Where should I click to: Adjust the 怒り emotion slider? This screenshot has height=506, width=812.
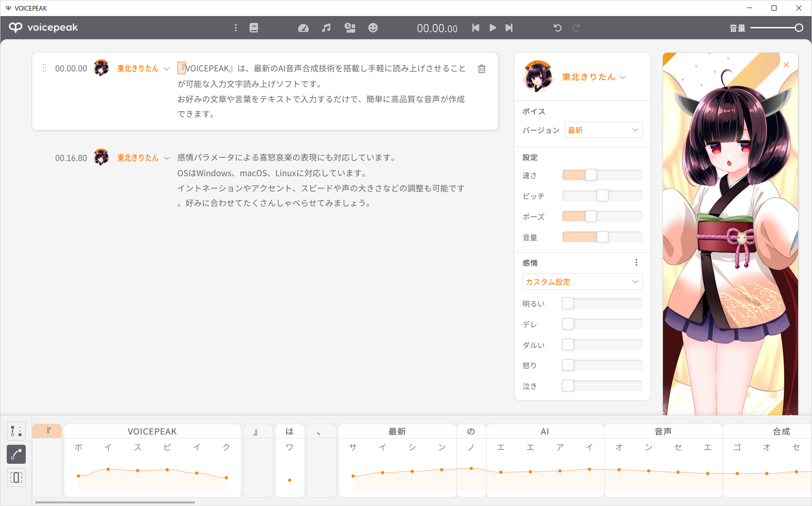[602, 365]
